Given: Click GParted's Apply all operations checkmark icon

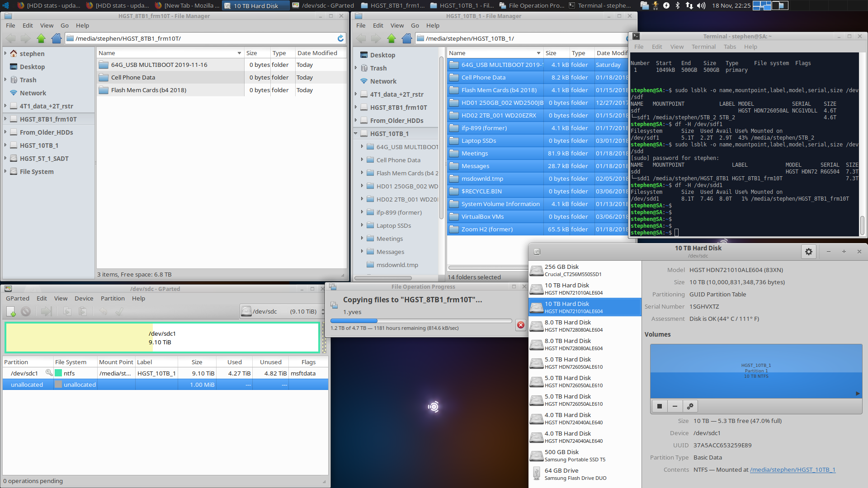Looking at the screenshot, I should [119, 311].
